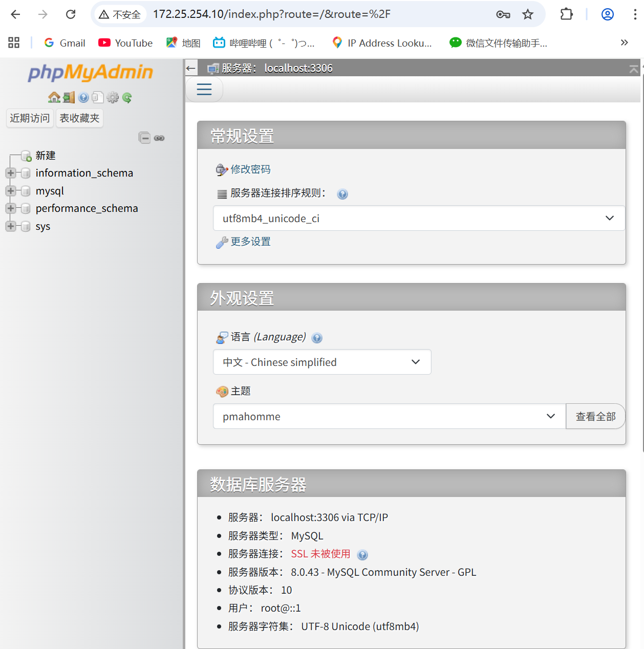The image size is (644, 649).
Task: Click the 修改密码 key icon
Action: click(x=222, y=169)
